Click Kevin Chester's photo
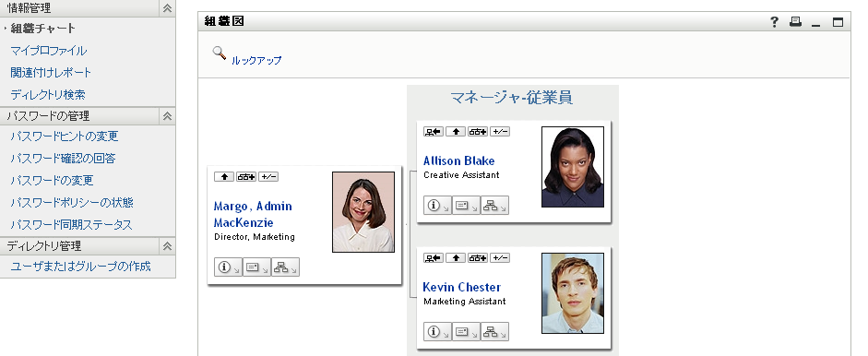The image size is (868, 356). (573, 293)
